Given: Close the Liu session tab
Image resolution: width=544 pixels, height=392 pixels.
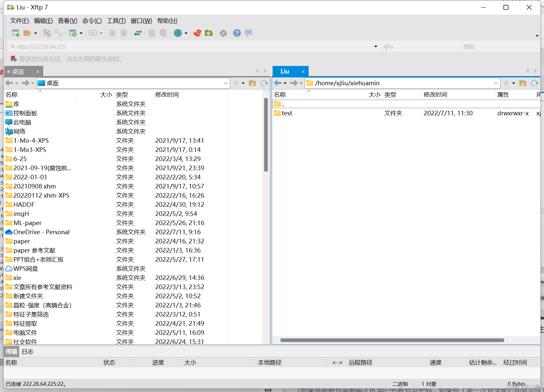Looking at the screenshot, I should point(303,72).
